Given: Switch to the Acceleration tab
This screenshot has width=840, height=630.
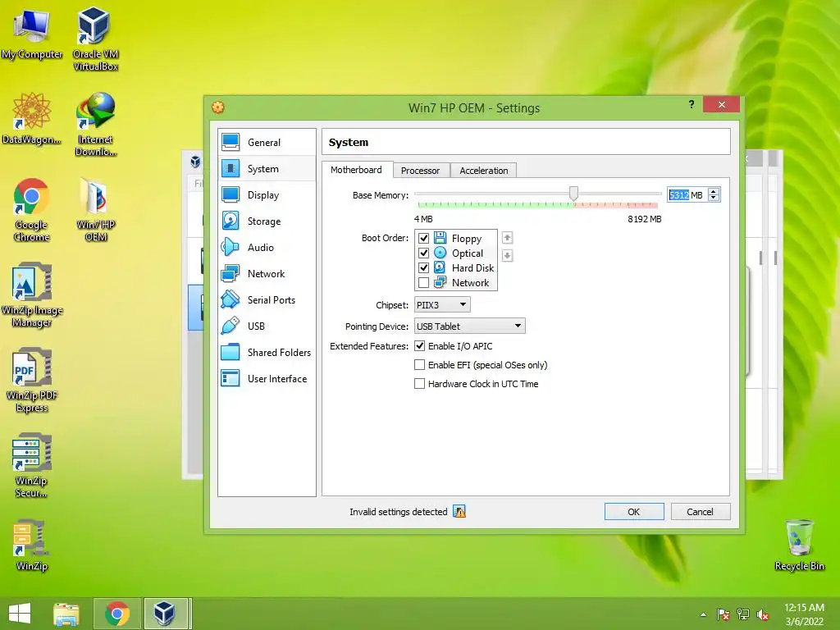Looking at the screenshot, I should (x=484, y=171).
